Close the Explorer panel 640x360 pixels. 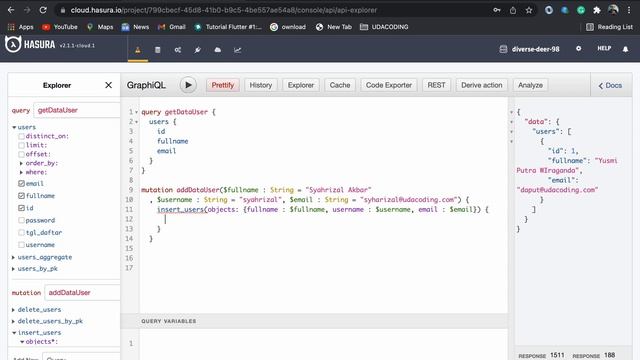108,85
